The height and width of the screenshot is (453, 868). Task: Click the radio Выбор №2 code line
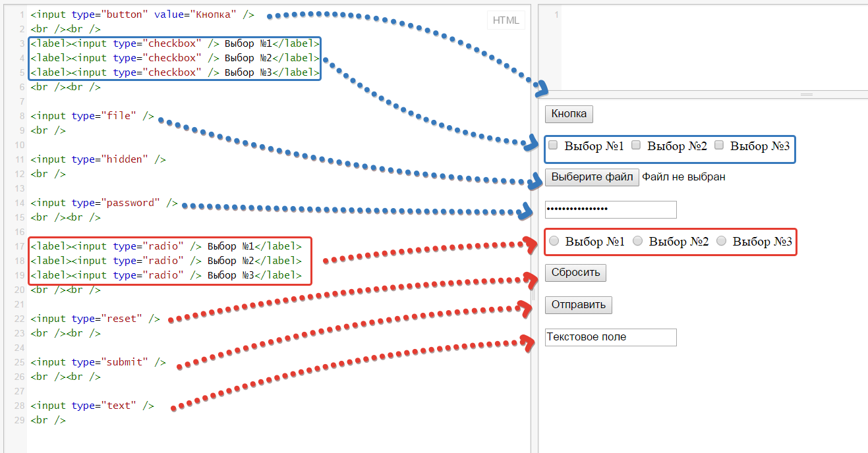(x=166, y=261)
